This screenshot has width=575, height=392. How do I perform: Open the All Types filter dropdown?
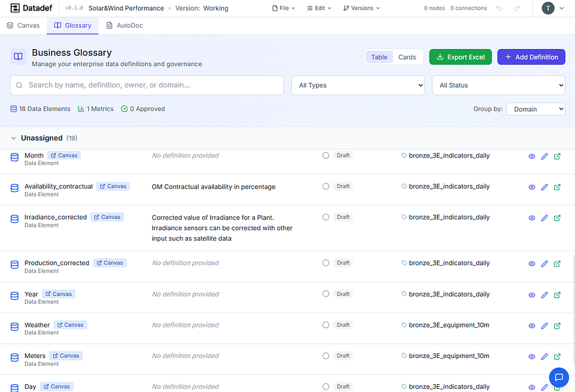(x=358, y=86)
